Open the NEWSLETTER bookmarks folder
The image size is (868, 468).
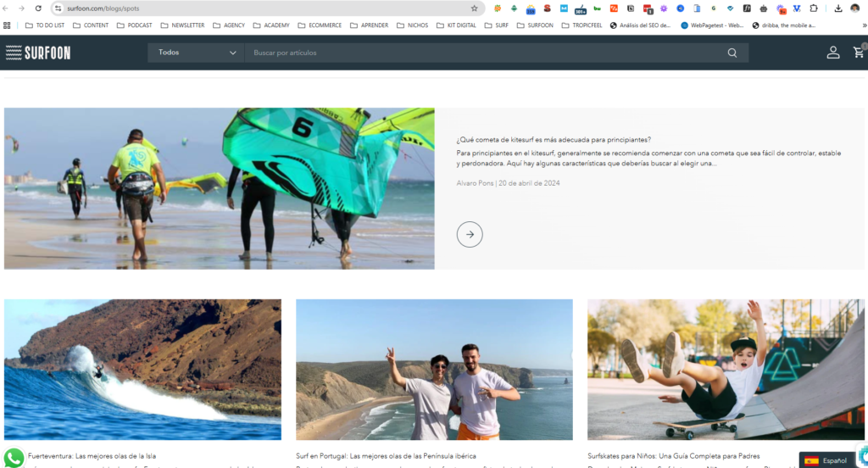click(181, 25)
